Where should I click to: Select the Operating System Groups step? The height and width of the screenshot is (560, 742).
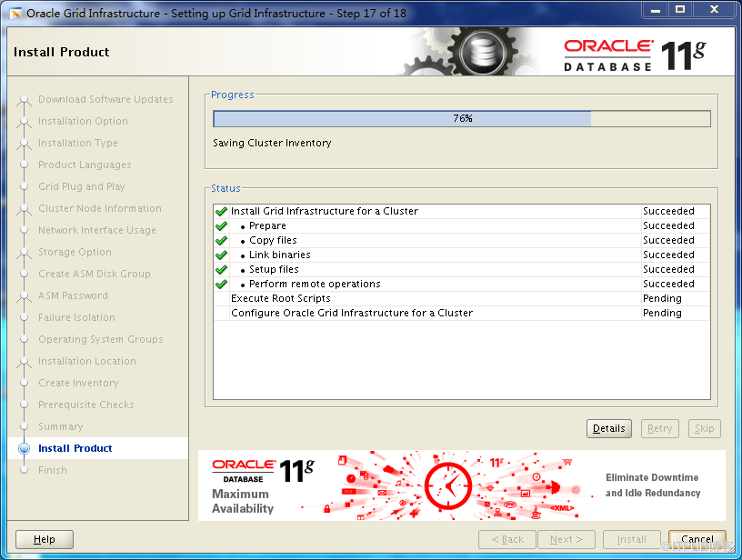(100, 339)
